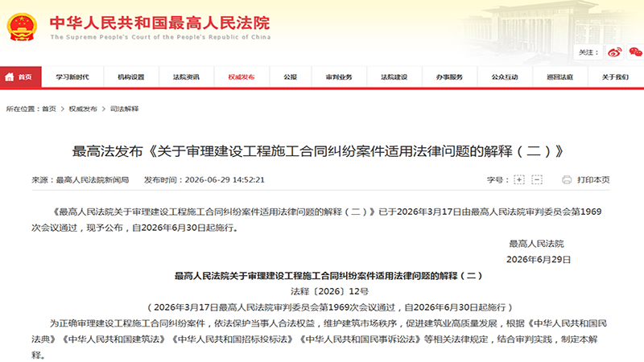Viewport: 644px width, 362px height.
Task: Open the 巡回法庭 menu
Action: [x=560, y=76]
